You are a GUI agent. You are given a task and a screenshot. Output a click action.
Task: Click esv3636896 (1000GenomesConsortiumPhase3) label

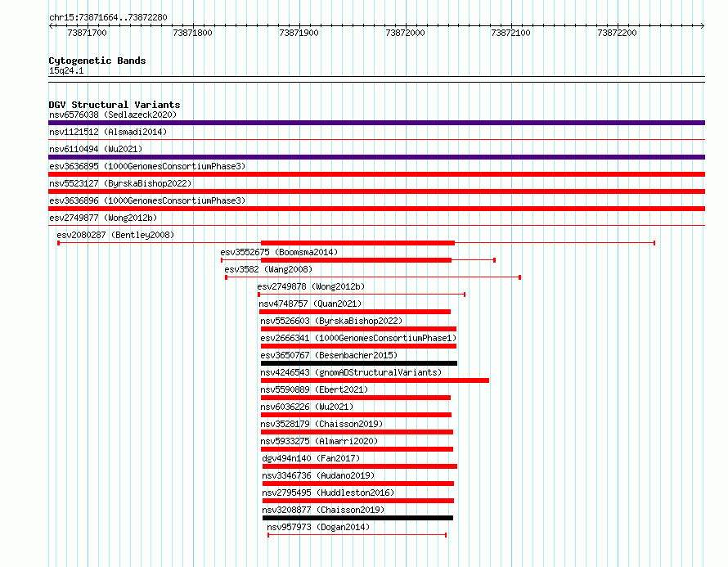147,200
